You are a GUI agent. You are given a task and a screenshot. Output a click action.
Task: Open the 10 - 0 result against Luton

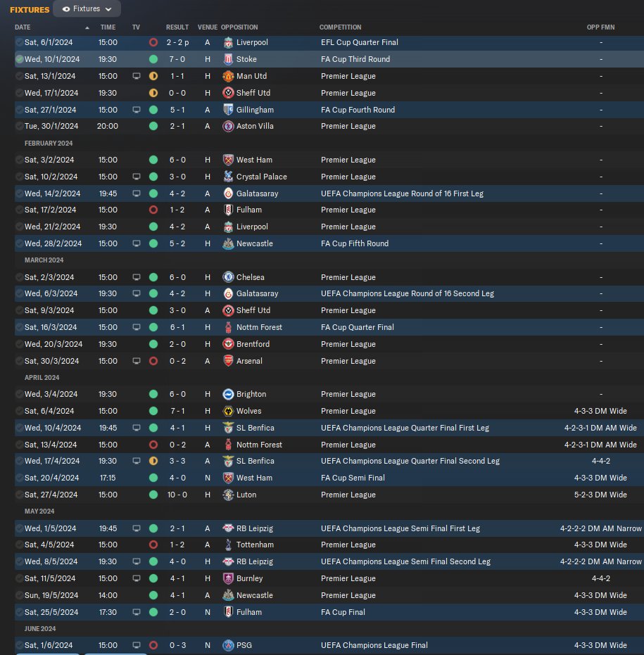pyautogui.click(x=177, y=495)
